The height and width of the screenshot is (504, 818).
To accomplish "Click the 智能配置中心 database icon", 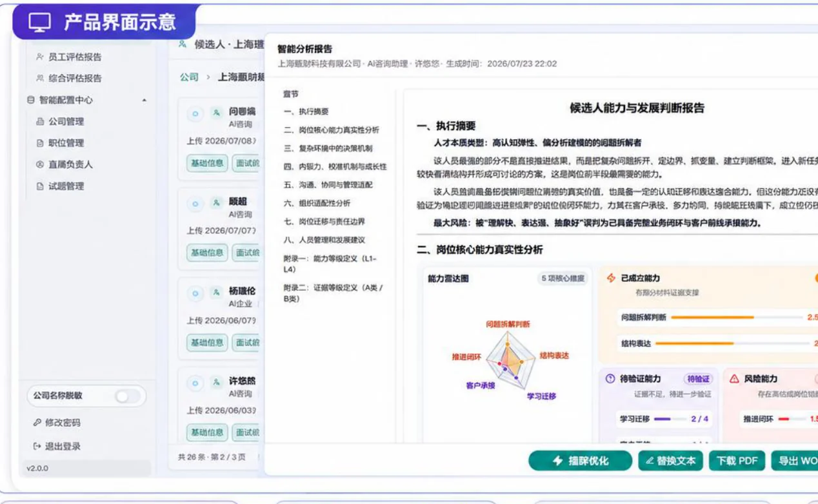I will [30, 100].
